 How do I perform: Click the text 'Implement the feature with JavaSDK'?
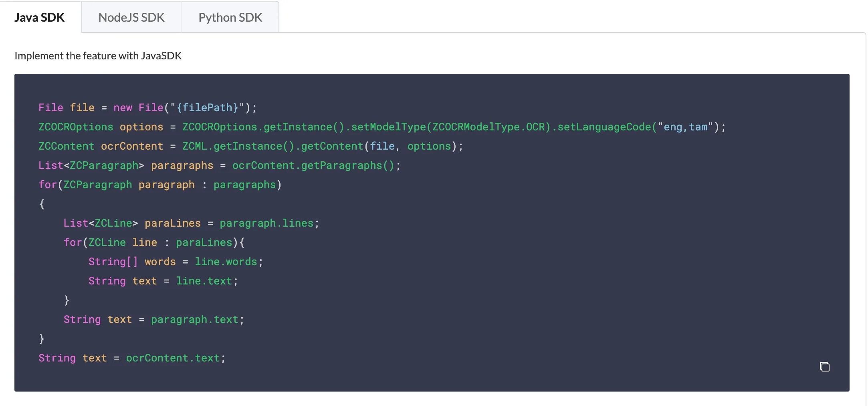pyautogui.click(x=98, y=55)
